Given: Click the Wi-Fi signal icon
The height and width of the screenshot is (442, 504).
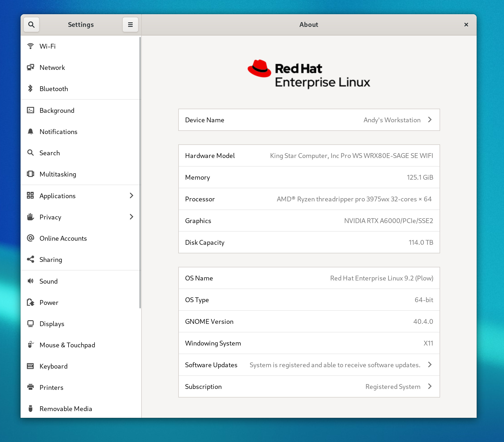Looking at the screenshot, I should (x=30, y=46).
